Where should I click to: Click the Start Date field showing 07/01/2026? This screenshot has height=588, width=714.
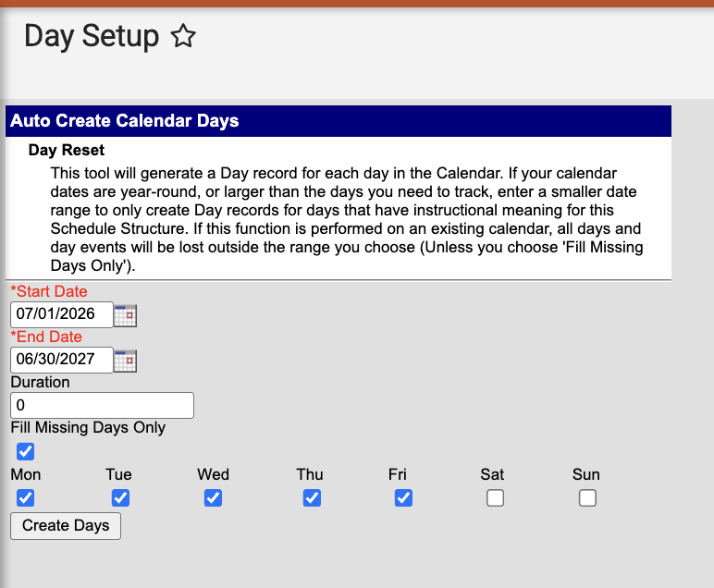click(61, 314)
